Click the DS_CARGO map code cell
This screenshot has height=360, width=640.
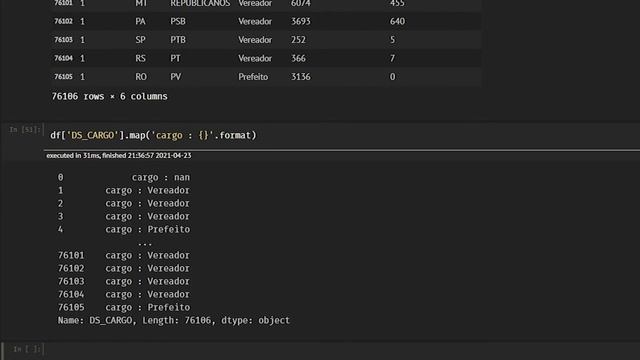coord(342,136)
